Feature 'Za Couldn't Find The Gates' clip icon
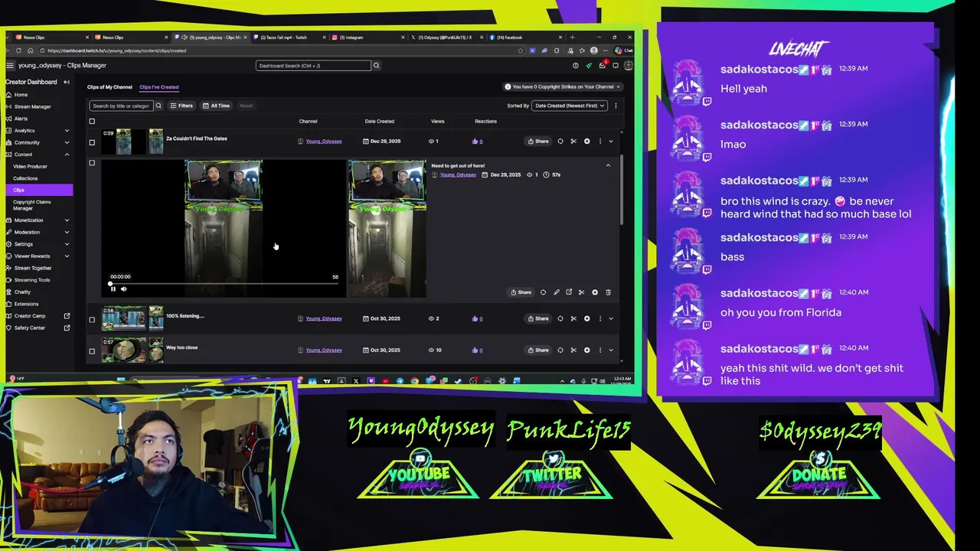Screen dimensions: 980x551 560,142
